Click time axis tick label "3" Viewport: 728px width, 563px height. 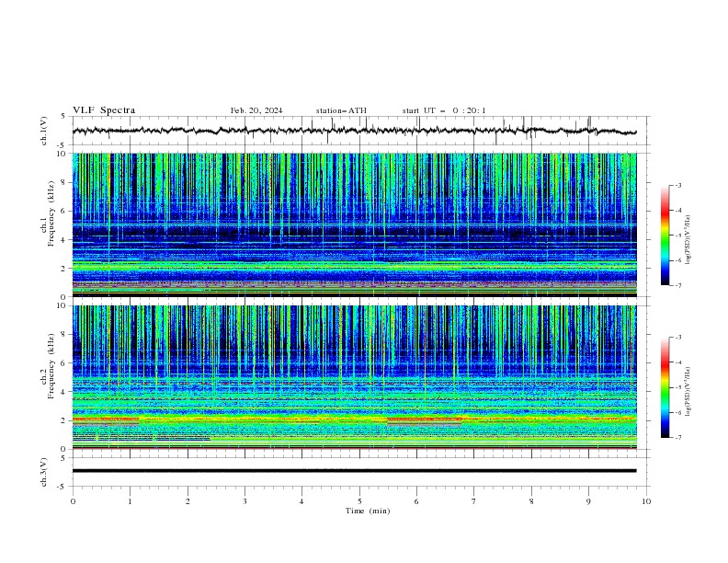(x=245, y=501)
